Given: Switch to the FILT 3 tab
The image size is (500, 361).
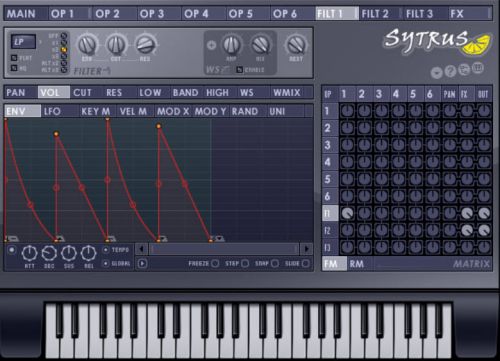Looking at the screenshot, I should click(425, 14).
